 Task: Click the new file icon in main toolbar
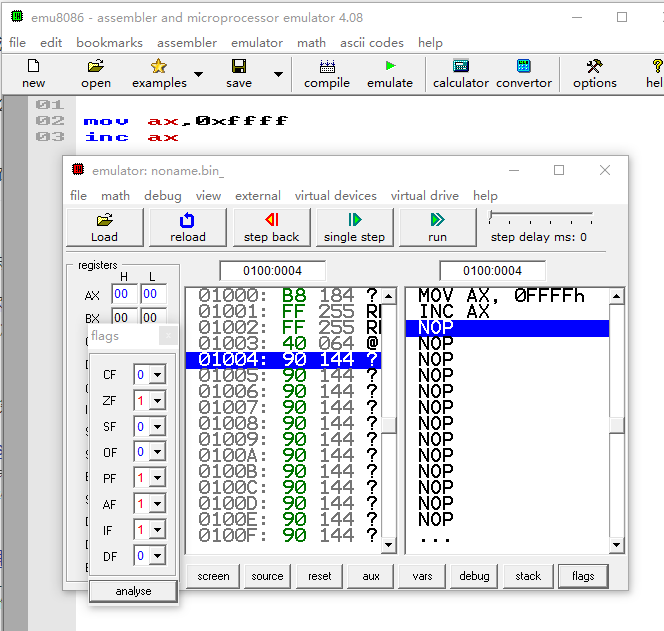coord(33,66)
